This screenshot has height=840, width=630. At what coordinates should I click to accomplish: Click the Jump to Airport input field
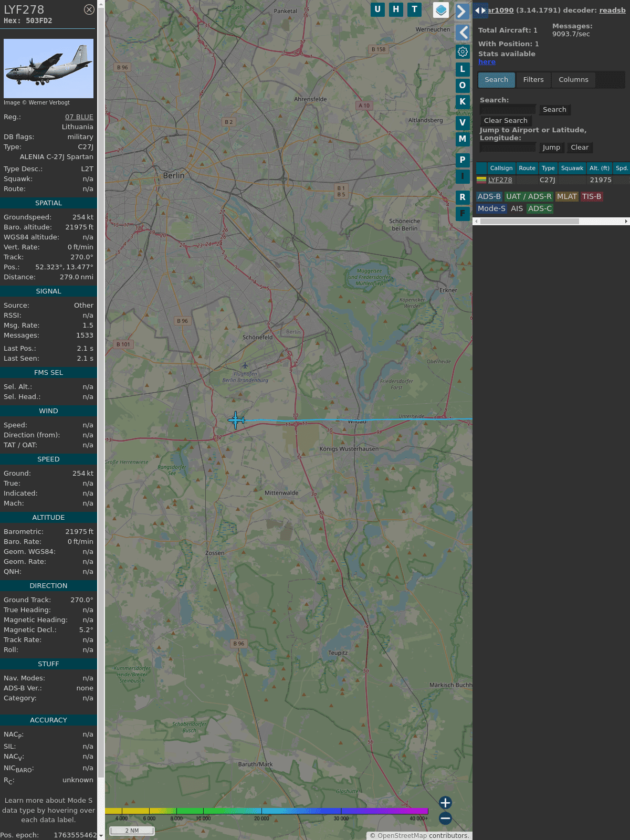(508, 148)
